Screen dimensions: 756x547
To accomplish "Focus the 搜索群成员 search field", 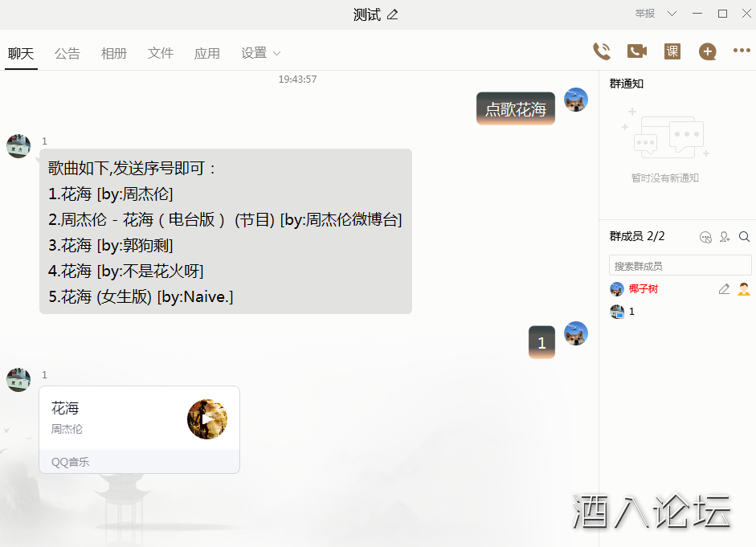I will click(680, 266).
